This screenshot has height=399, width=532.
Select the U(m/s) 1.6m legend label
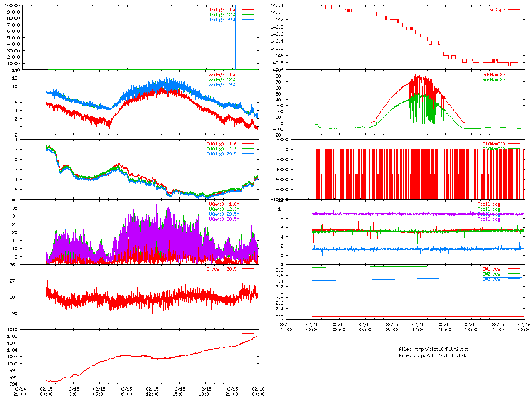tap(224, 204)
